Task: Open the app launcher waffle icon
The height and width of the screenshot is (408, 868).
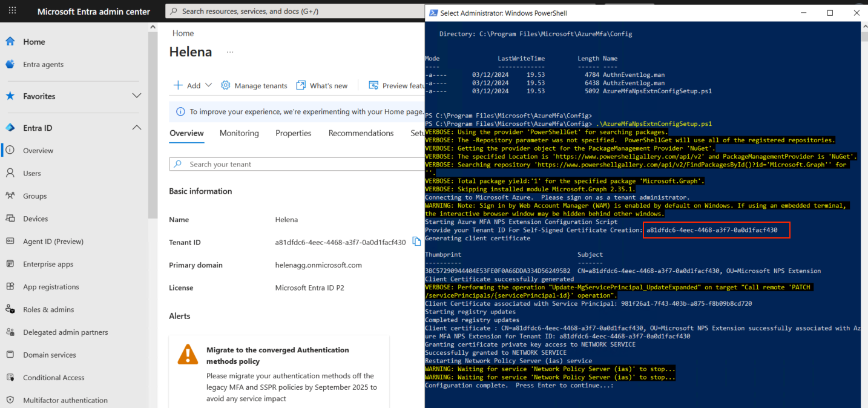Action: 12,12
